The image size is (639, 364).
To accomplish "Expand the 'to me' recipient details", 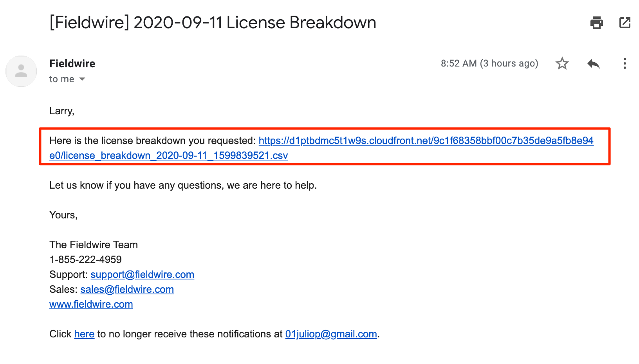I will coord(82,79).
